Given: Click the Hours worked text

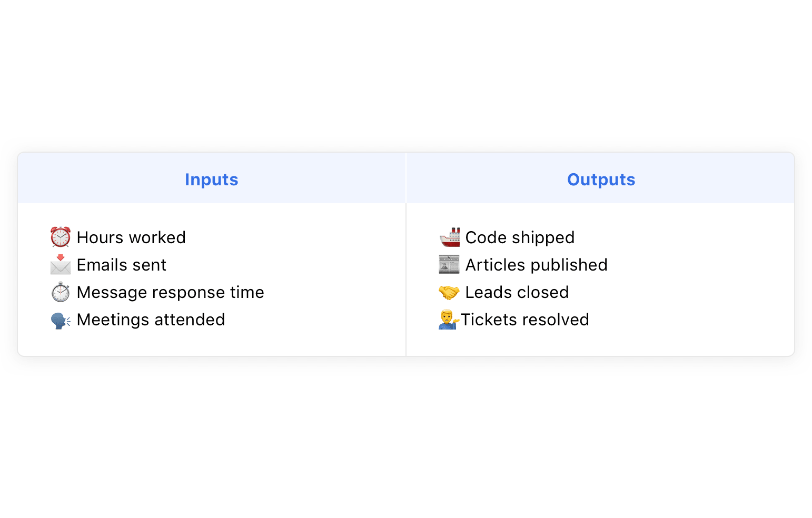Looking at the screenshot, I should click(x=131, y=237).
